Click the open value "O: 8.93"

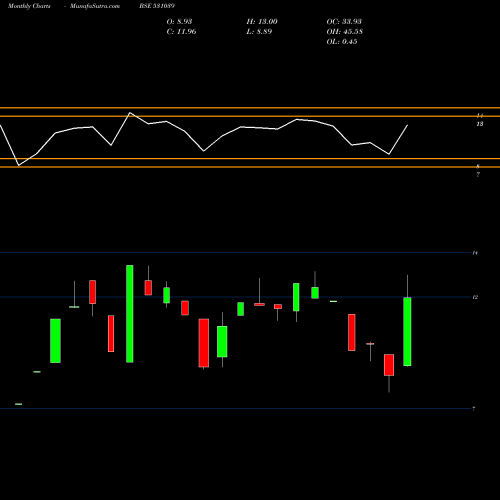pyautogui.click(x=179, y=21)
